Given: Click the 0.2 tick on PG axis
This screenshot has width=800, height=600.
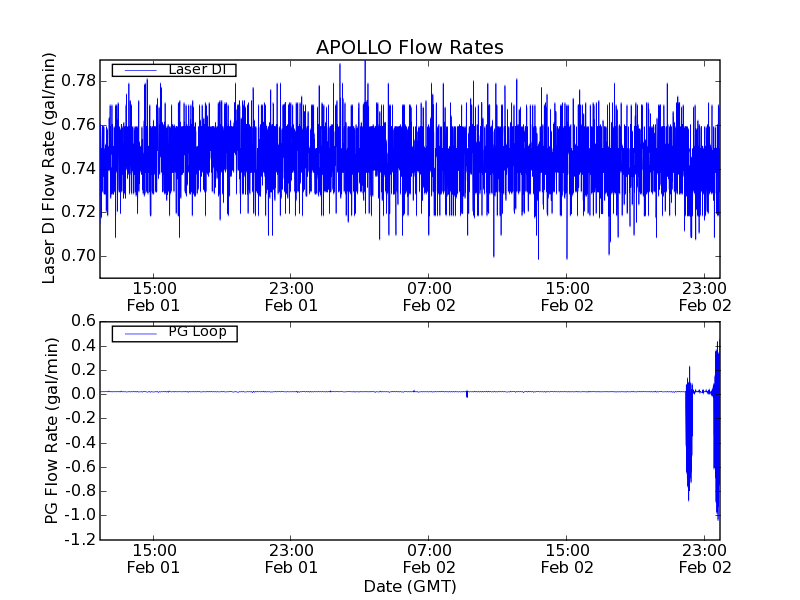Looking at the screenshot, I should 83,370.
